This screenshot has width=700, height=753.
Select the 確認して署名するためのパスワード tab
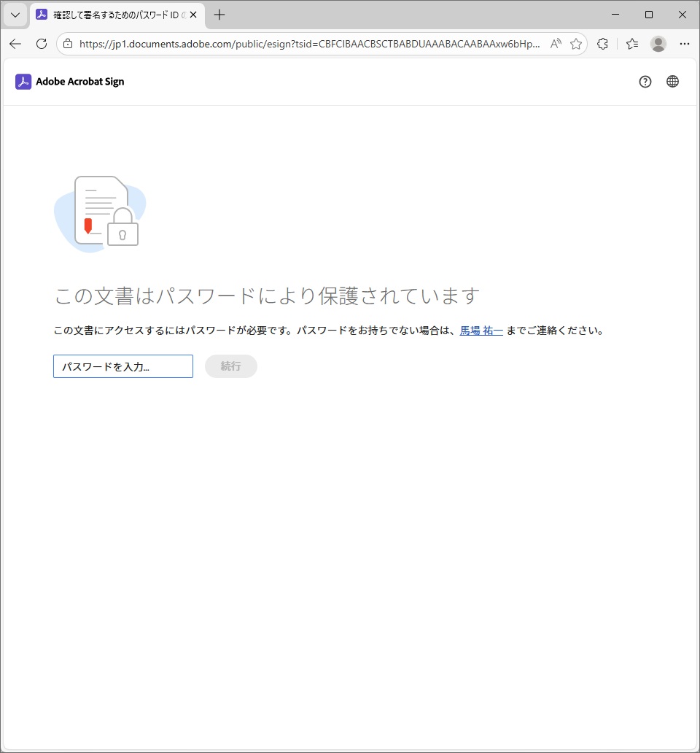[x=113, y=15]
